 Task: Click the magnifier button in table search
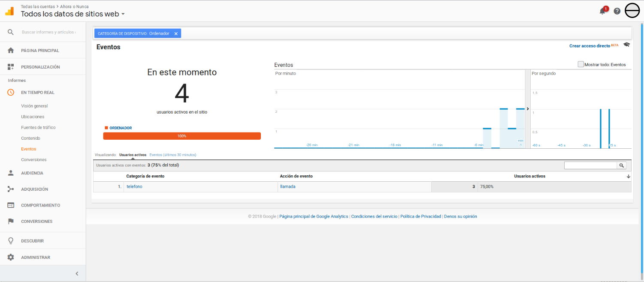[621, 165]
